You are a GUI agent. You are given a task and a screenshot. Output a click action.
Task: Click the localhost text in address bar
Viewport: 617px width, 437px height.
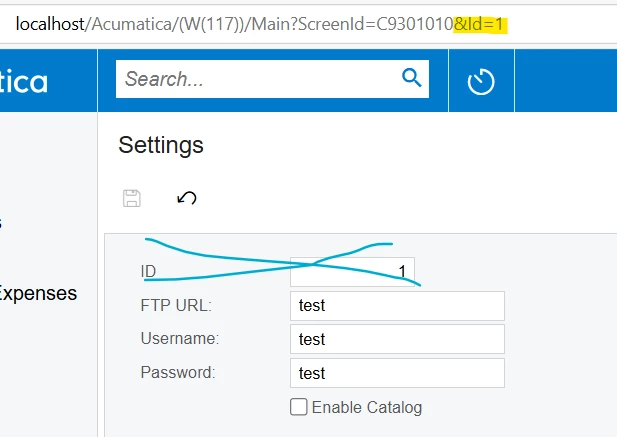coord(48,22)
